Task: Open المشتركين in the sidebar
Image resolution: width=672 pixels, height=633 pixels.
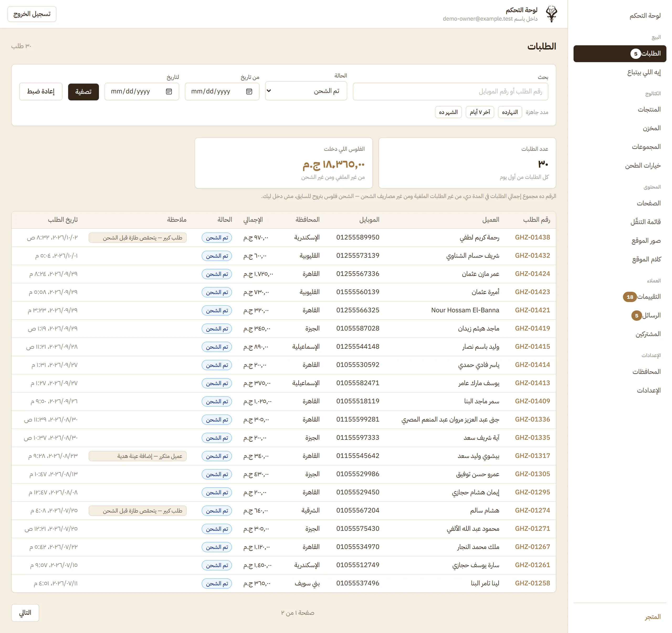Action: (x=619, y=334)
